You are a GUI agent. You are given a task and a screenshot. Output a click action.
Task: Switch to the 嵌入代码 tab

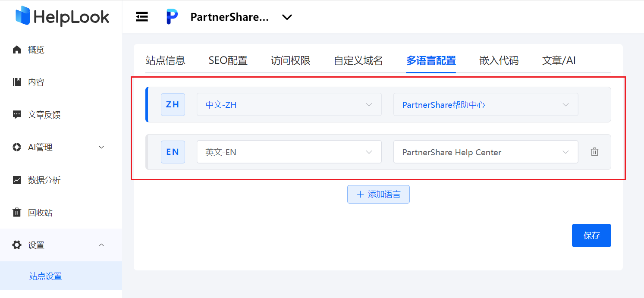499,60
